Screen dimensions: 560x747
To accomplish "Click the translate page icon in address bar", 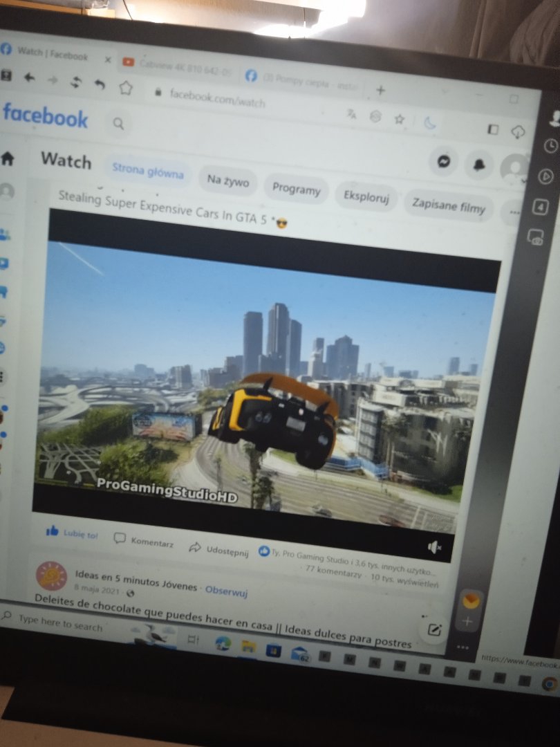I will 352,115.
